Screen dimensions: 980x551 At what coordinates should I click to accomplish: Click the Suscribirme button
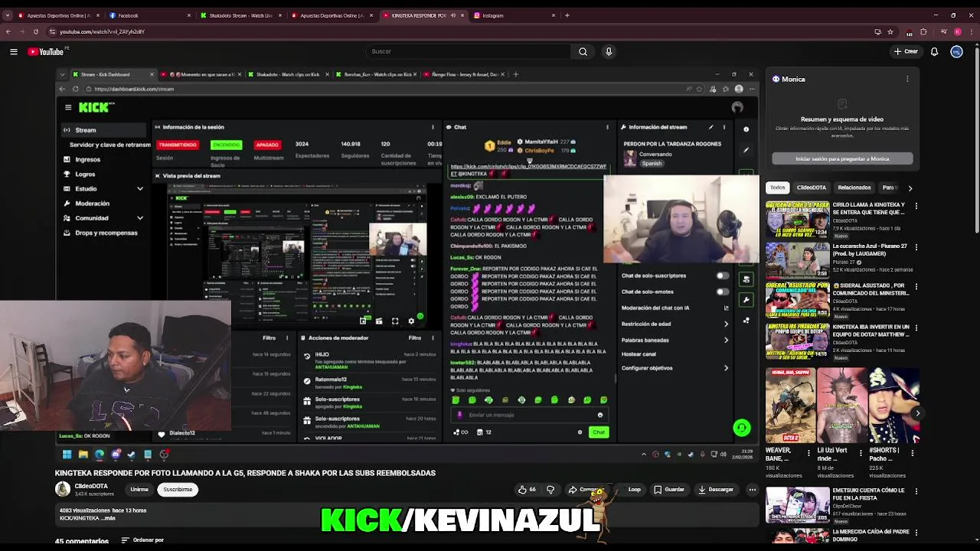click(178, 490)
